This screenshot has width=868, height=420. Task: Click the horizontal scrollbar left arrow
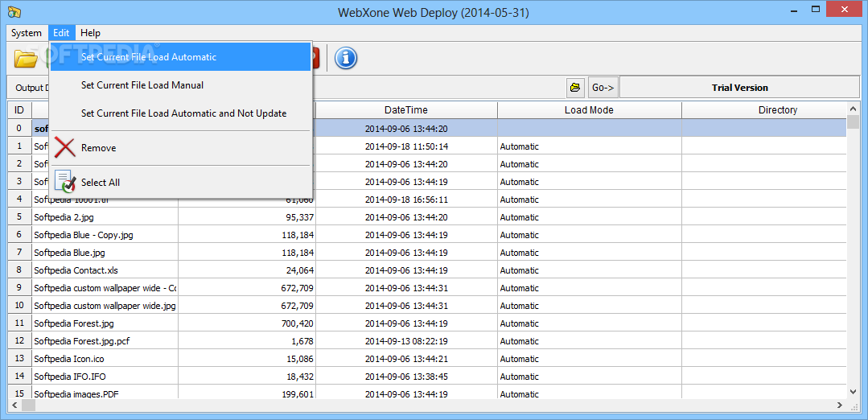(14, 405)
